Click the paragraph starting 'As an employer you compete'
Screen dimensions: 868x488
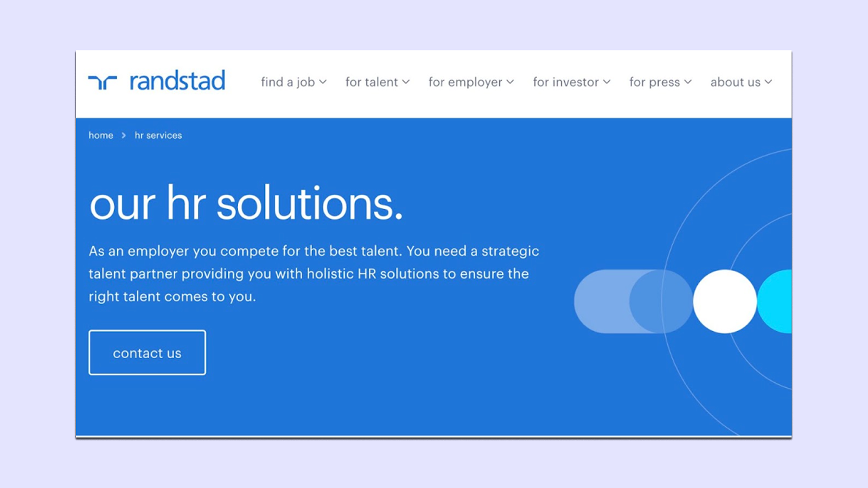(314, 274)
